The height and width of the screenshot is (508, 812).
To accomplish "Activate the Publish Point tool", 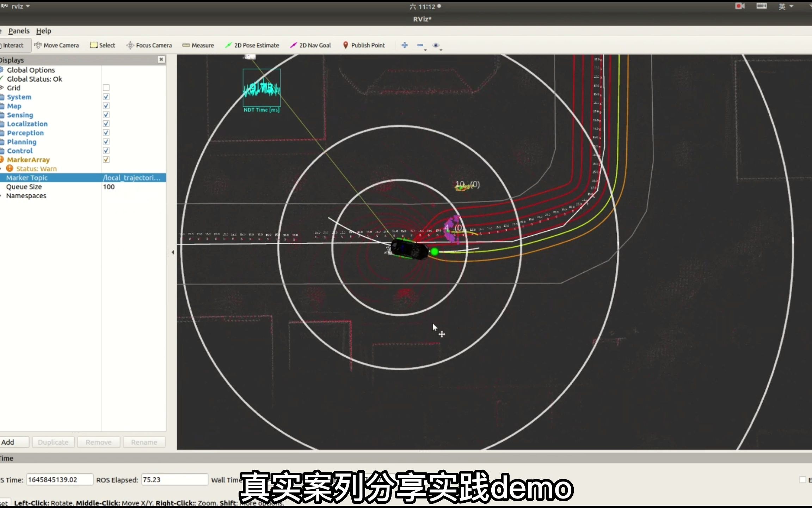I will pos(364,45).
